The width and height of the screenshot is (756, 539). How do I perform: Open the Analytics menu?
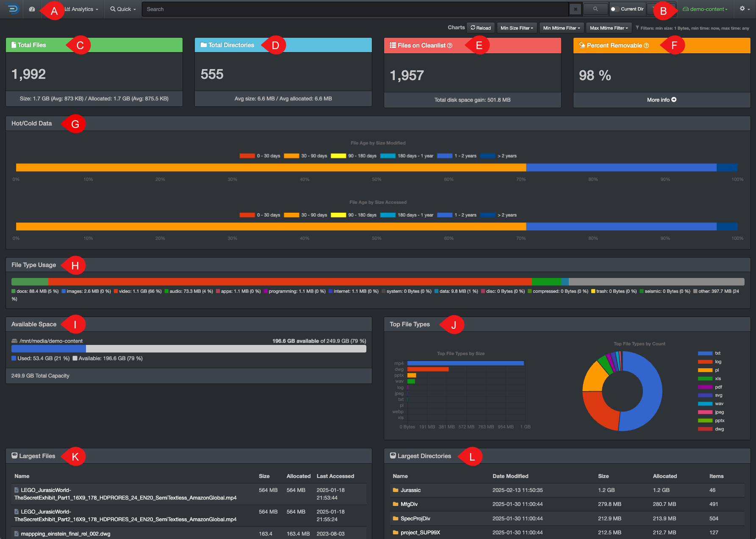click(x=81, y=9)
